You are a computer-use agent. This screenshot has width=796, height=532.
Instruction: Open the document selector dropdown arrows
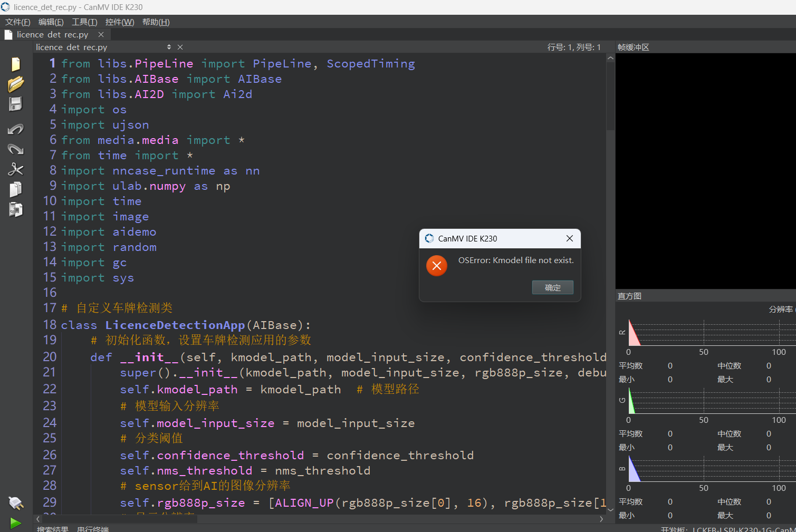pyautogui.click(x=169, y=47)
